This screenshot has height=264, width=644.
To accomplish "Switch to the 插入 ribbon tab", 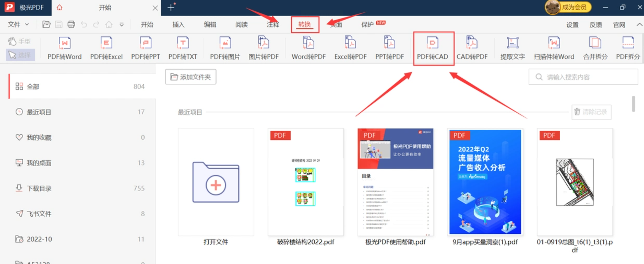I will tap(178, 25).
